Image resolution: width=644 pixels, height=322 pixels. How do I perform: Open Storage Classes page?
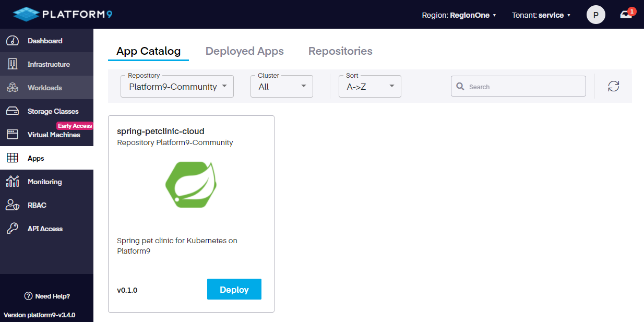click(x=46, y=111)
